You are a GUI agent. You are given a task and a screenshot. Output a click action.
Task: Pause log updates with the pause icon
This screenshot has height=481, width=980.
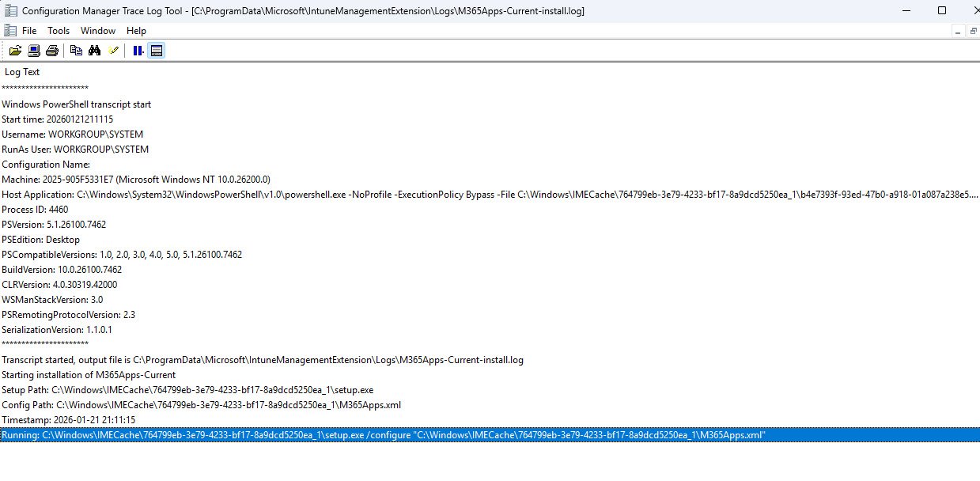click(138, 51)
